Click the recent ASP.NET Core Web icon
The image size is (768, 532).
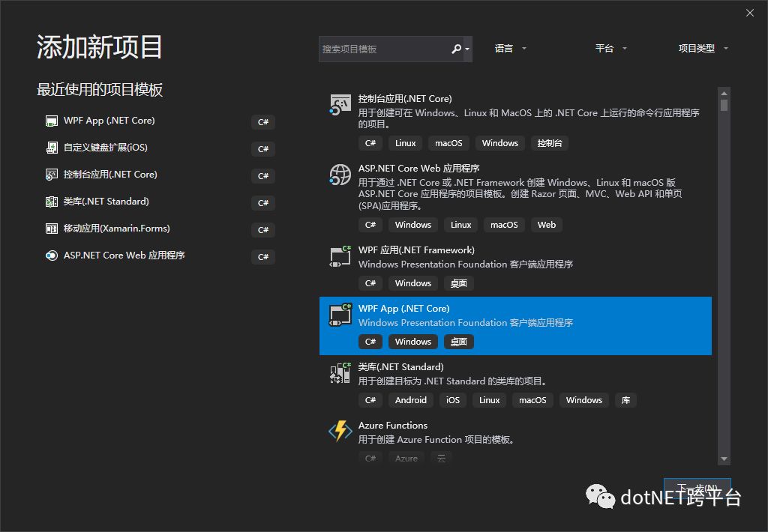52,256
